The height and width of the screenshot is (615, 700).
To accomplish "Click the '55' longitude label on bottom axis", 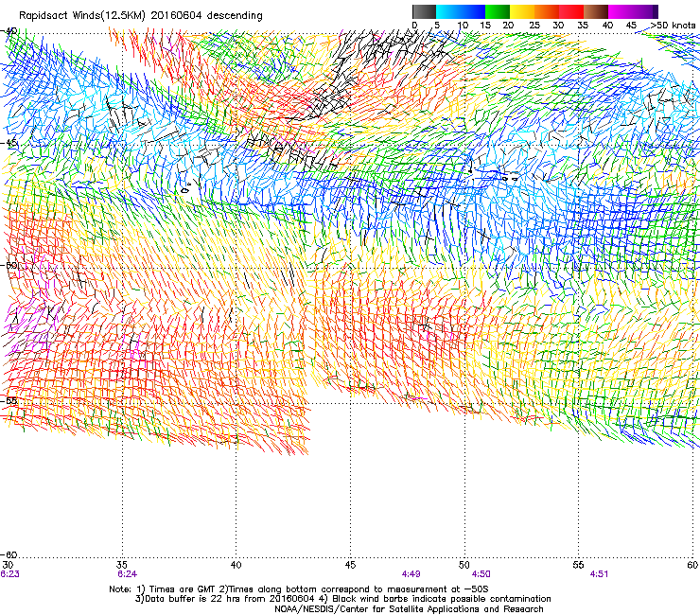I will pyautogui.click(x=578, y=565).
